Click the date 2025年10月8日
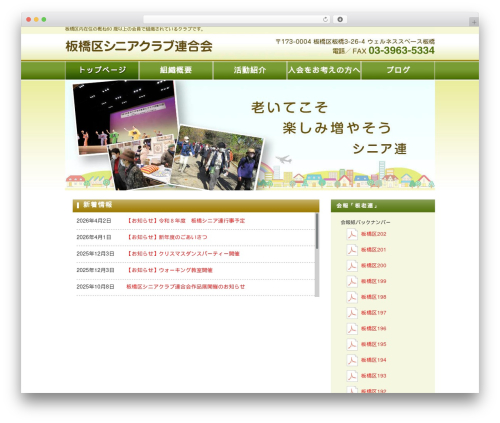 (95, 287)
